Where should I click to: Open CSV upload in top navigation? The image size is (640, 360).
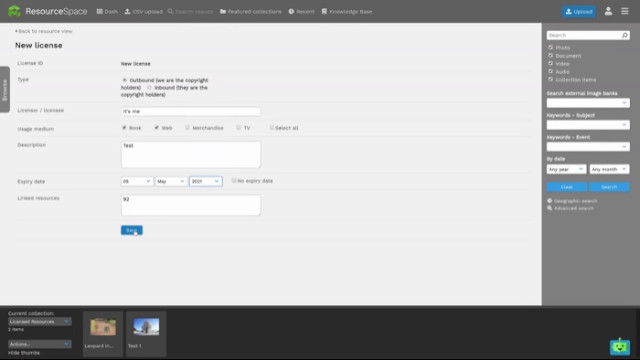point(143,11)
